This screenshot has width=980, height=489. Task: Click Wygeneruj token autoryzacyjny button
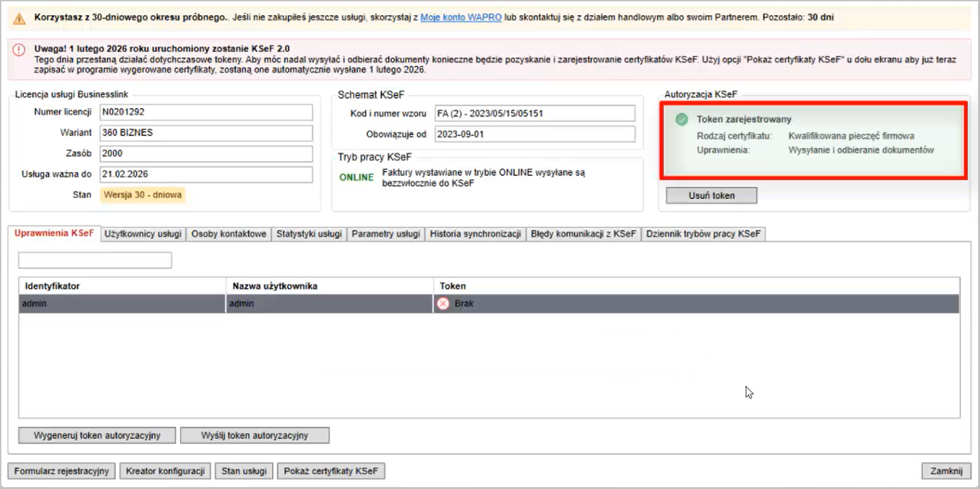(x=97, y=436)
